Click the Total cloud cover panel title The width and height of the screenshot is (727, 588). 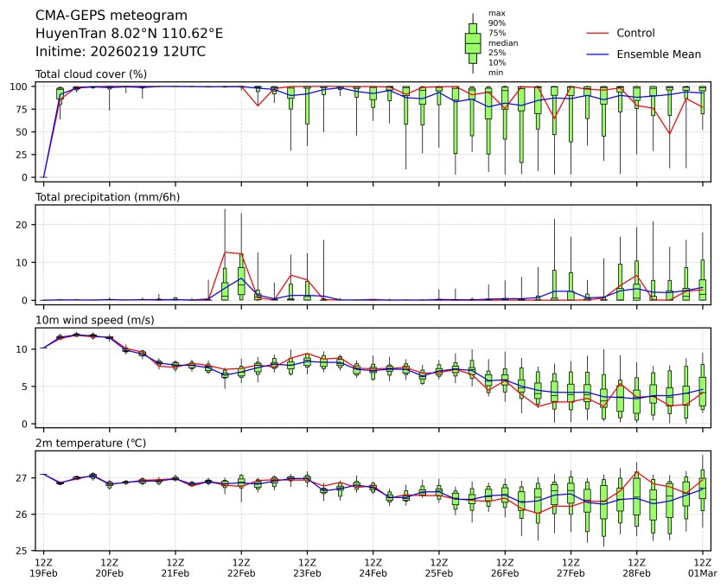[x=91, y=74]
